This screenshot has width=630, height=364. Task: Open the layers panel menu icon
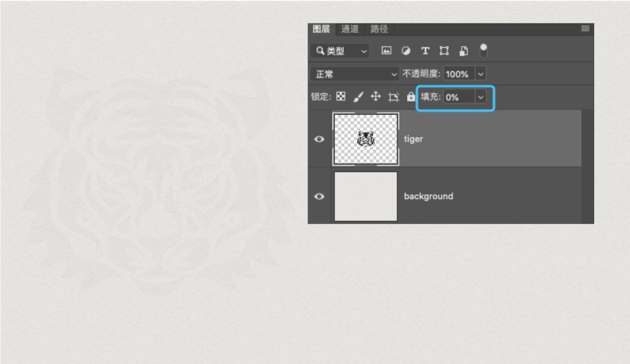click(x=585, y=28)
